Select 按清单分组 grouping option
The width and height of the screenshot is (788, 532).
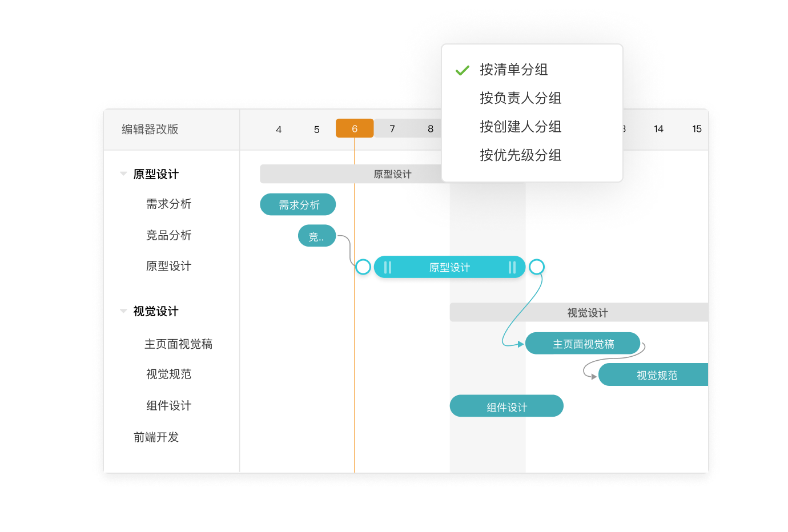click(x=513, y=70)
